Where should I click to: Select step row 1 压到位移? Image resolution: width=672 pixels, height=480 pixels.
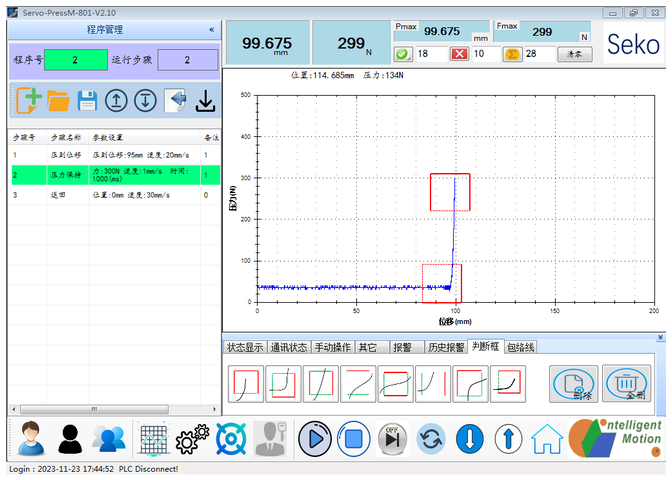116,155
